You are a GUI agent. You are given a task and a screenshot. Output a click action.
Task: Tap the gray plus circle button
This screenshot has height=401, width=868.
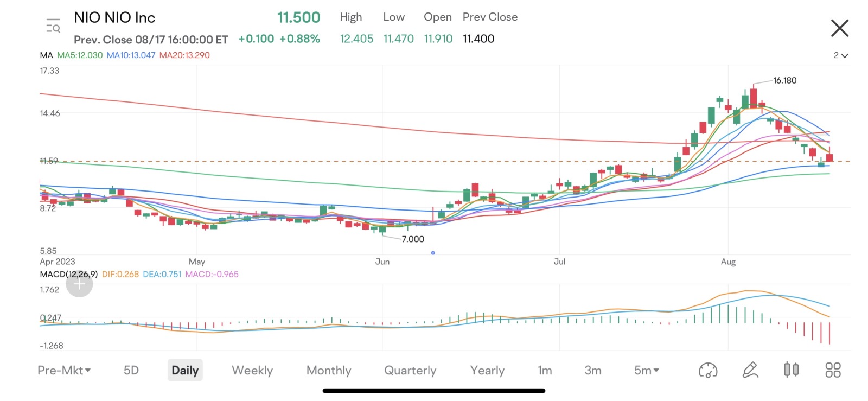79,284
